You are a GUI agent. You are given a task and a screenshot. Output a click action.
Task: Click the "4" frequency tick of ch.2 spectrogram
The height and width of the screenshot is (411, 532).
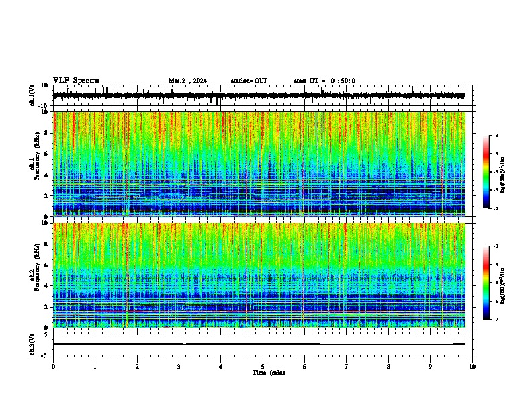tap(47, 286)
